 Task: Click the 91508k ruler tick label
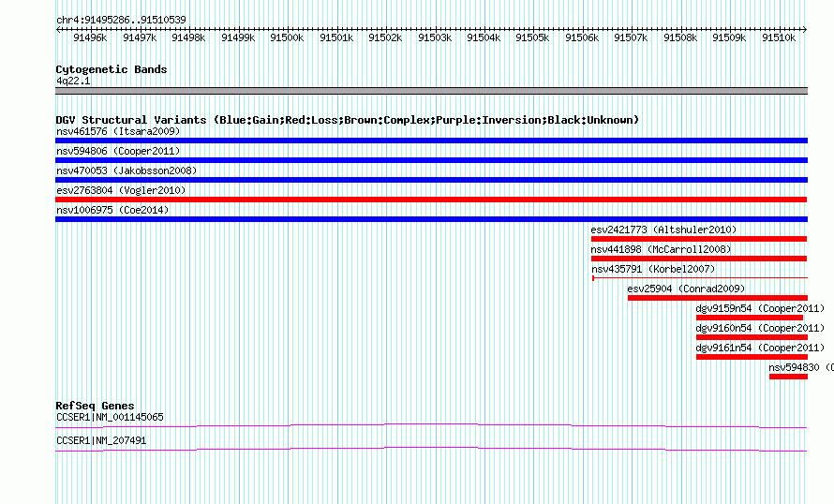point(680,37)
